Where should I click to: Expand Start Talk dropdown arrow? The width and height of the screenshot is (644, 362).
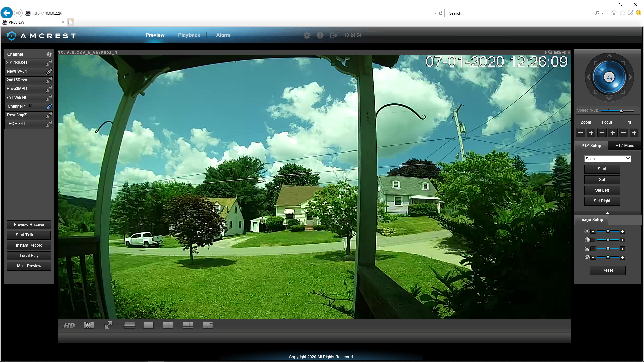point(46,235)
